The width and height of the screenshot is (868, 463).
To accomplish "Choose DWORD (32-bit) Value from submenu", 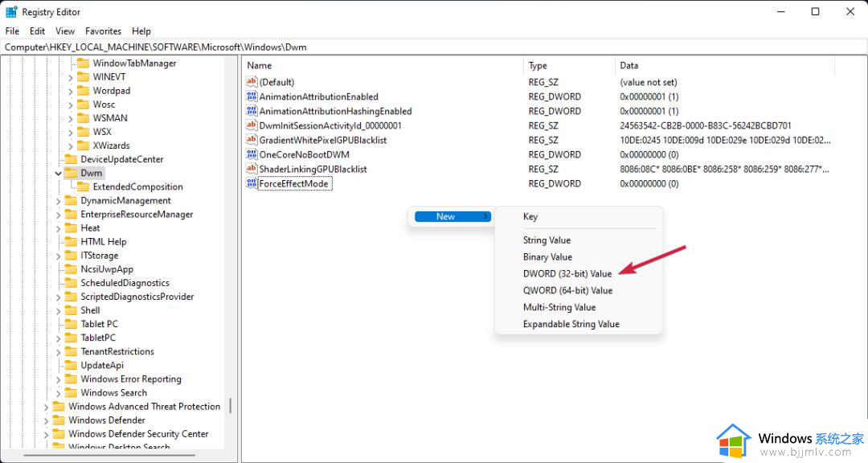I will (567, 273).
